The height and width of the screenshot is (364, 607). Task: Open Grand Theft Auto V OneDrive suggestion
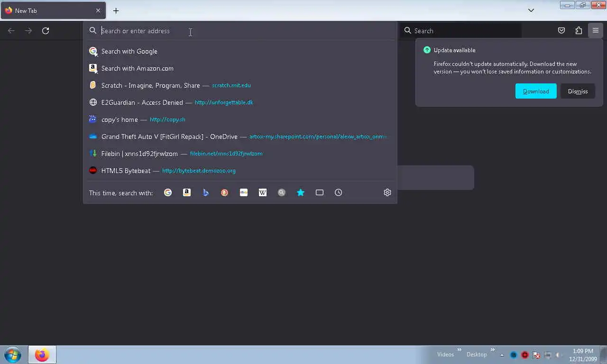(240, 136)
